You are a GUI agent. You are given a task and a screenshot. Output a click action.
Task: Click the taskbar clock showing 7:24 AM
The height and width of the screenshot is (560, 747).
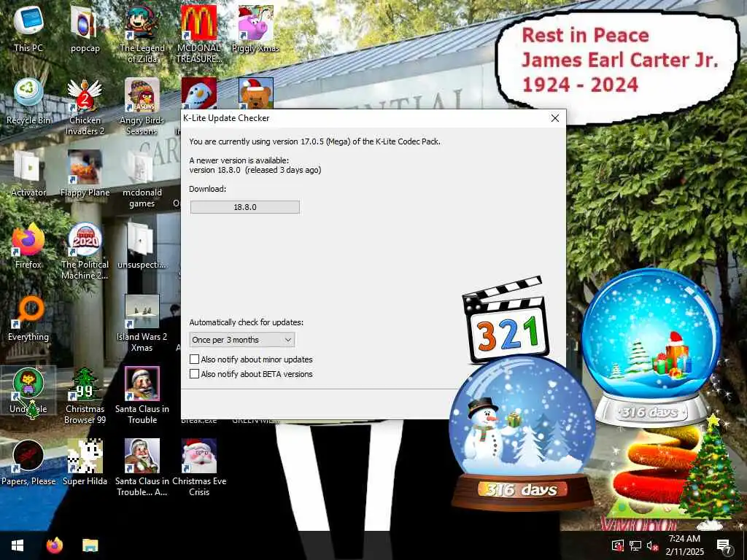(x=684, y=545)
